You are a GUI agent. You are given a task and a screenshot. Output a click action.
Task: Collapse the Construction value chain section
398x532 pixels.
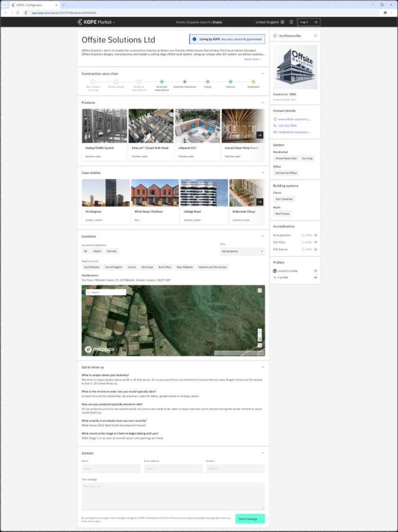point(263,74)
